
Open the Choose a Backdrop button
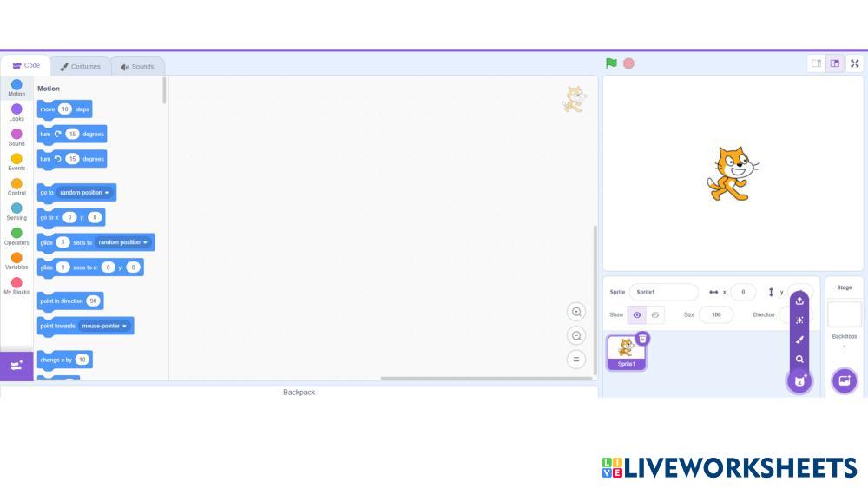[x=844, y=380]
